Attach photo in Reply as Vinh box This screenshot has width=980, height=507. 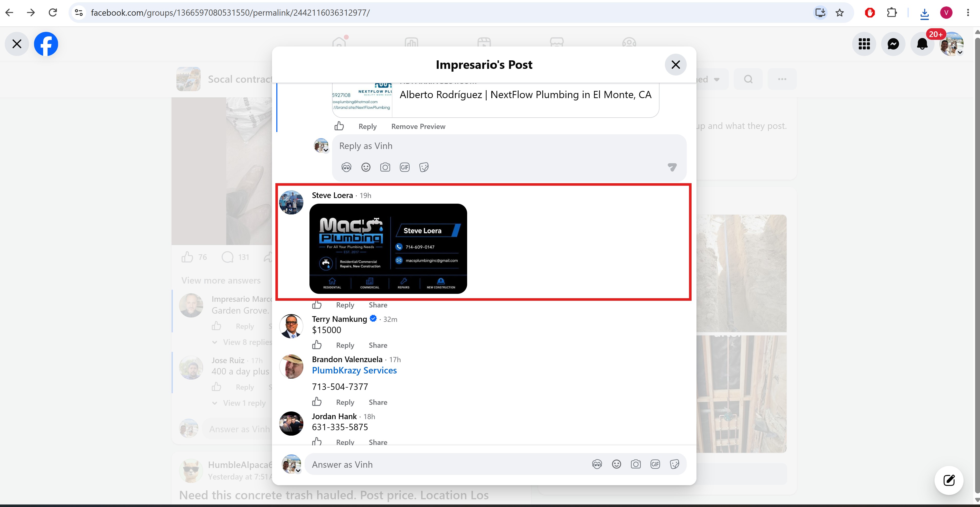click(385, 167)
